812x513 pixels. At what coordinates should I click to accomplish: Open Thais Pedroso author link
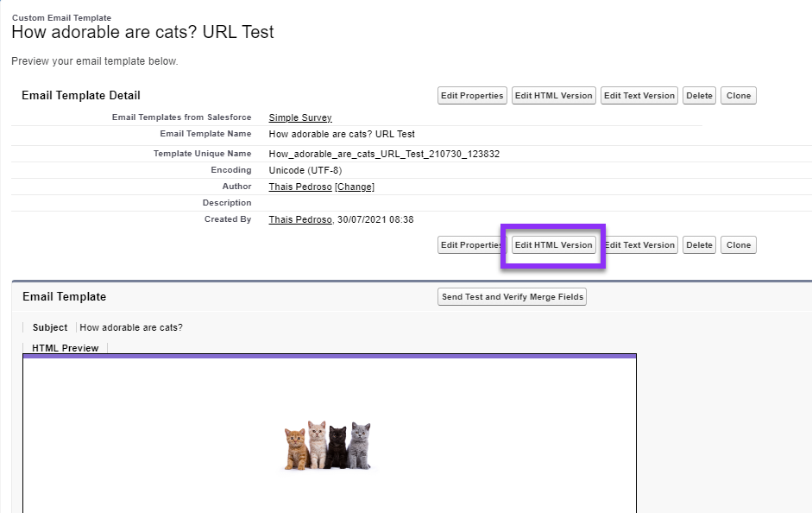pos(300,187)
